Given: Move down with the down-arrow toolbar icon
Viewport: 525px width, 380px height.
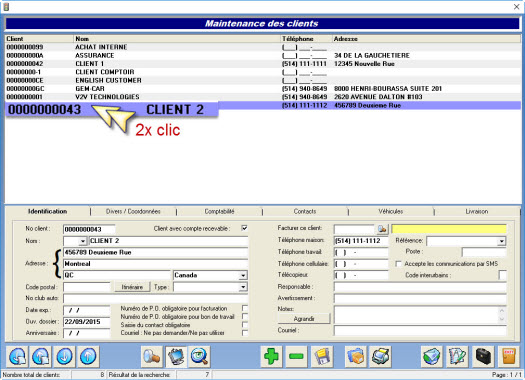Looking at the screenshot, I should click(x=65, y=356).
